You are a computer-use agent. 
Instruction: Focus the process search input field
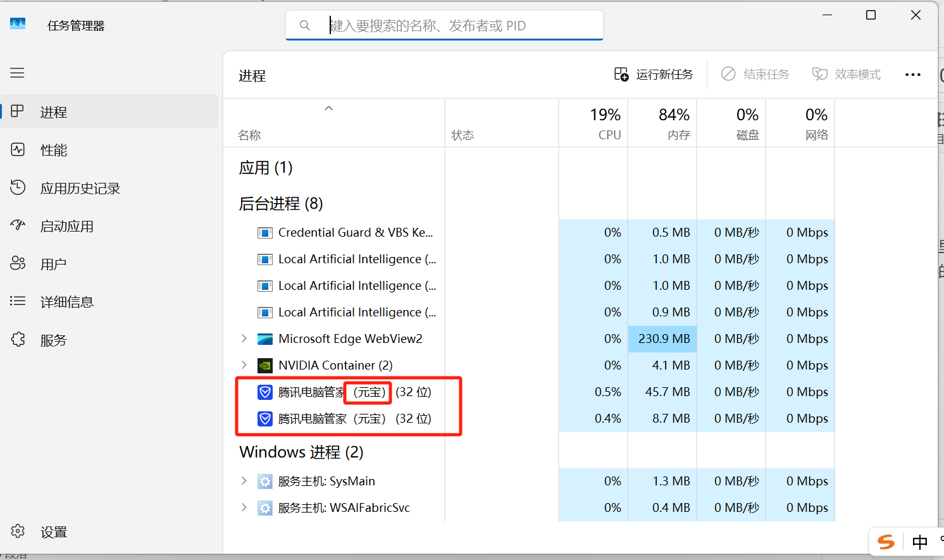[x=444, y=25]
